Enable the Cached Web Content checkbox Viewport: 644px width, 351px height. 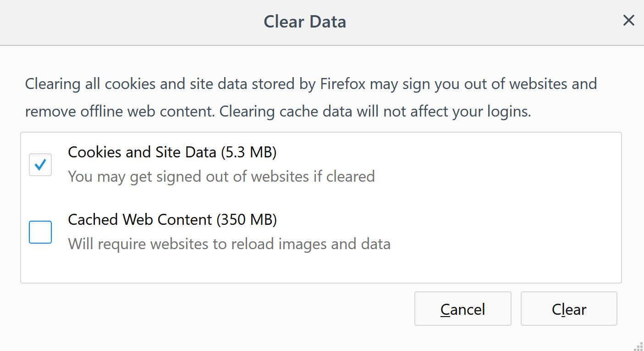[40, 232]
